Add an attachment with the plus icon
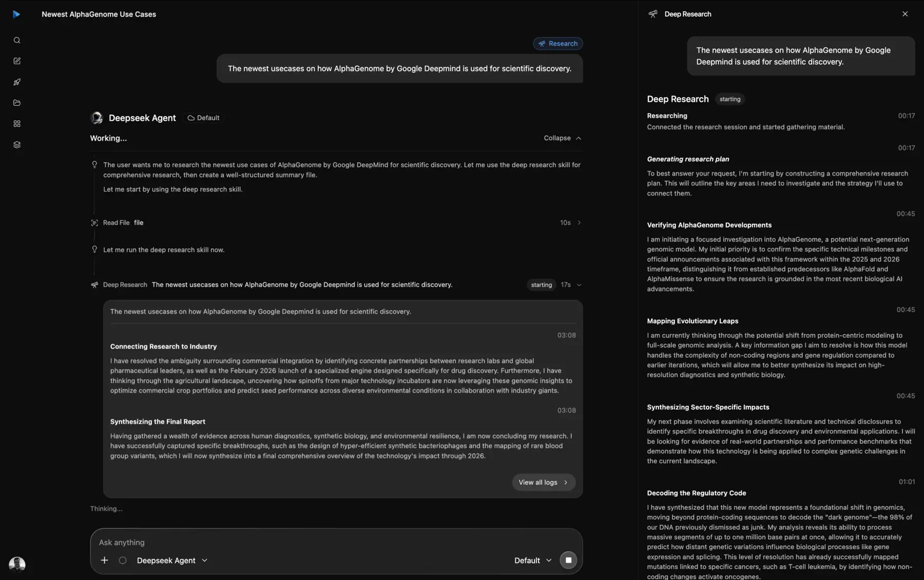924x580 pixels. click(104, 560)
